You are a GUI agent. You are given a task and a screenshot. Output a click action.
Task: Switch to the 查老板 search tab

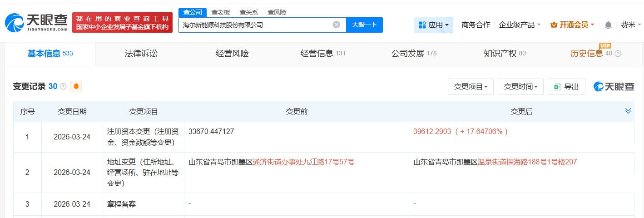click(x=221, y=12)
